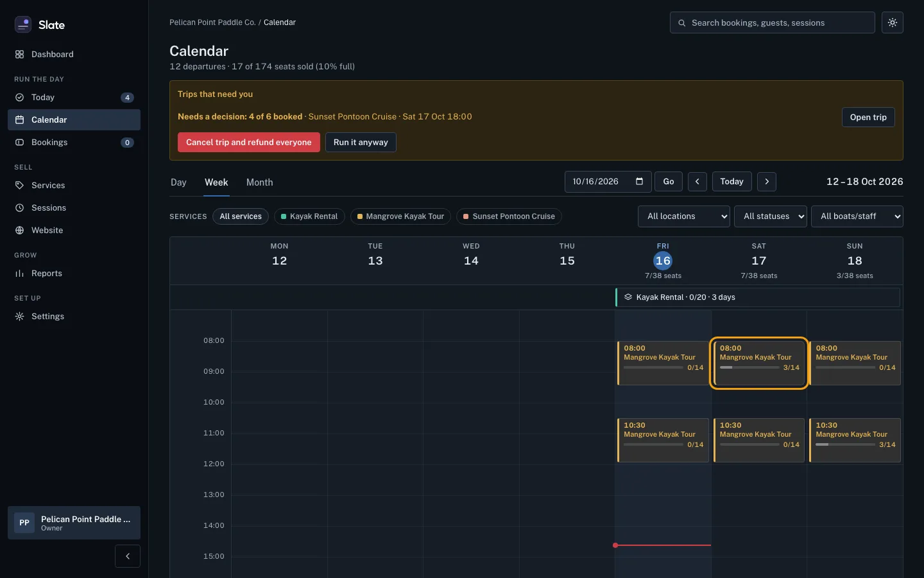Click the layers icon on Kayak Rental bar
The width and height of the screenshot is (924, 578).
[x=628, y=297]
